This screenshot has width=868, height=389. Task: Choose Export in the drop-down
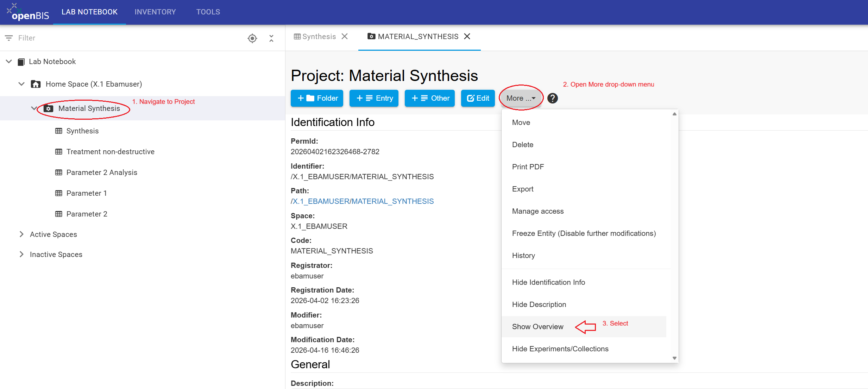[522, 189]
